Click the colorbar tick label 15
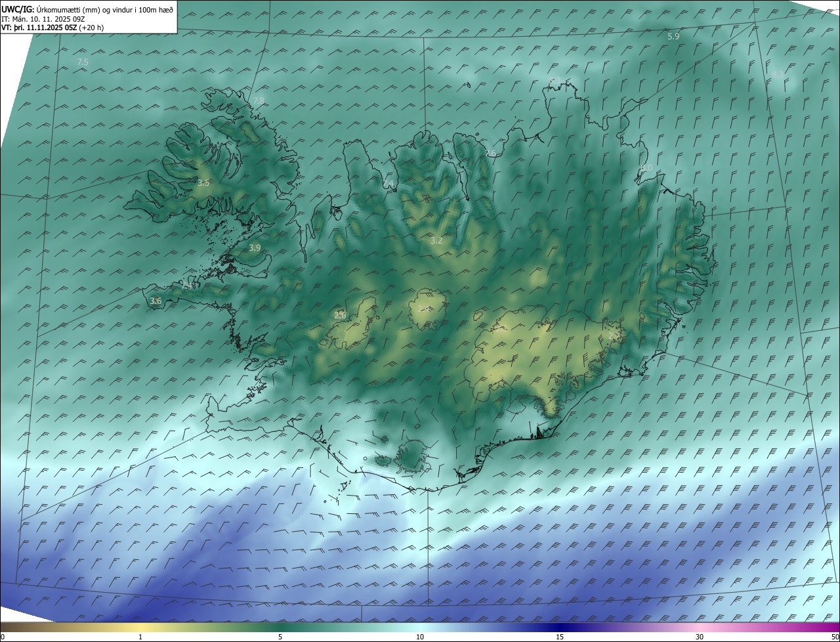840x642 pixels. tap(560, 637)
